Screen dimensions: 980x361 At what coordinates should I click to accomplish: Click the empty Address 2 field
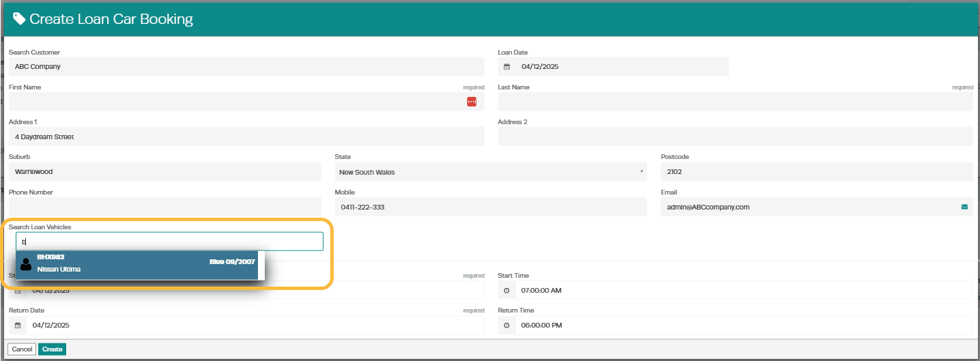pyautogui.click(x=736, y=136)
